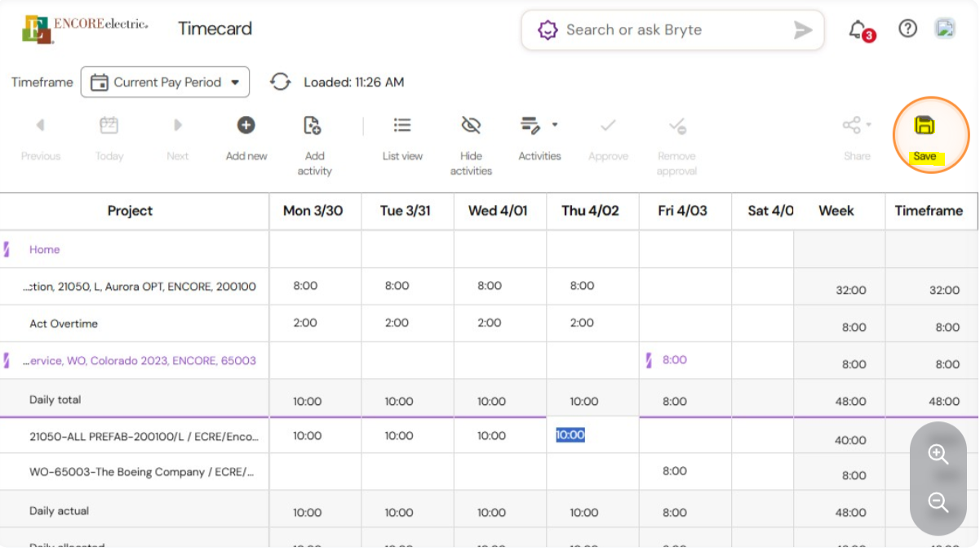Click the Save disk icon
Screen dimensions: 980x552
coord(925,126)
